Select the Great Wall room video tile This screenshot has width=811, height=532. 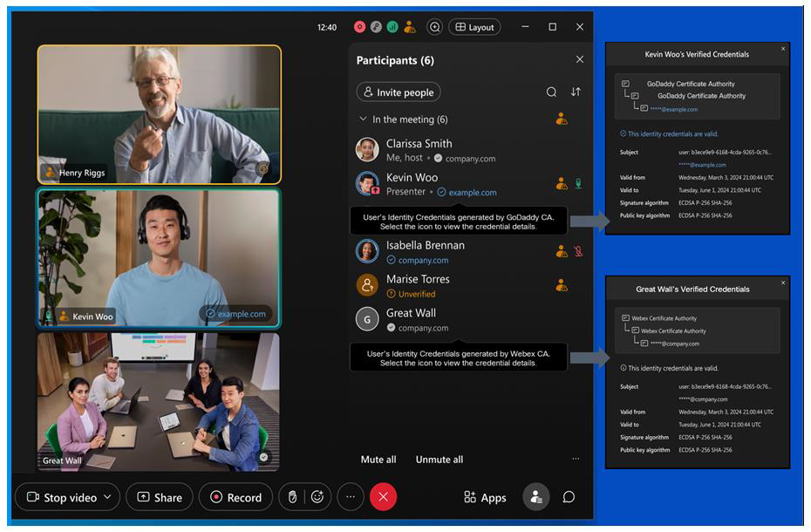pos(158,401)
